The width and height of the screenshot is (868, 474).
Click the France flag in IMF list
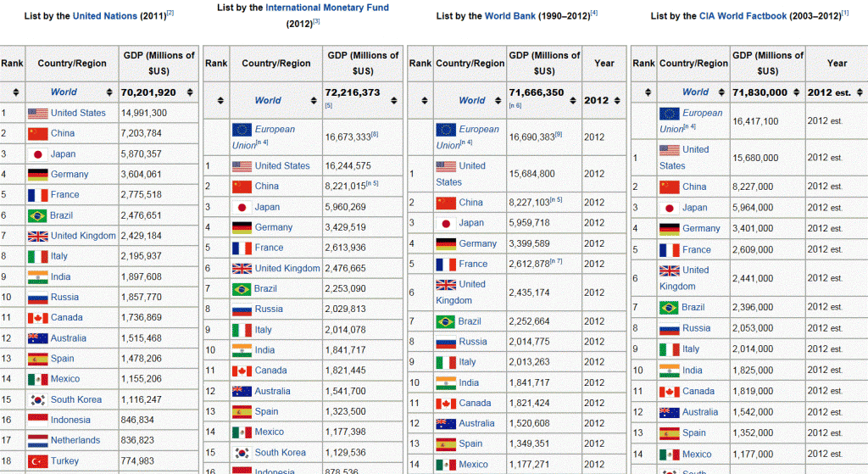pos(242,248)
